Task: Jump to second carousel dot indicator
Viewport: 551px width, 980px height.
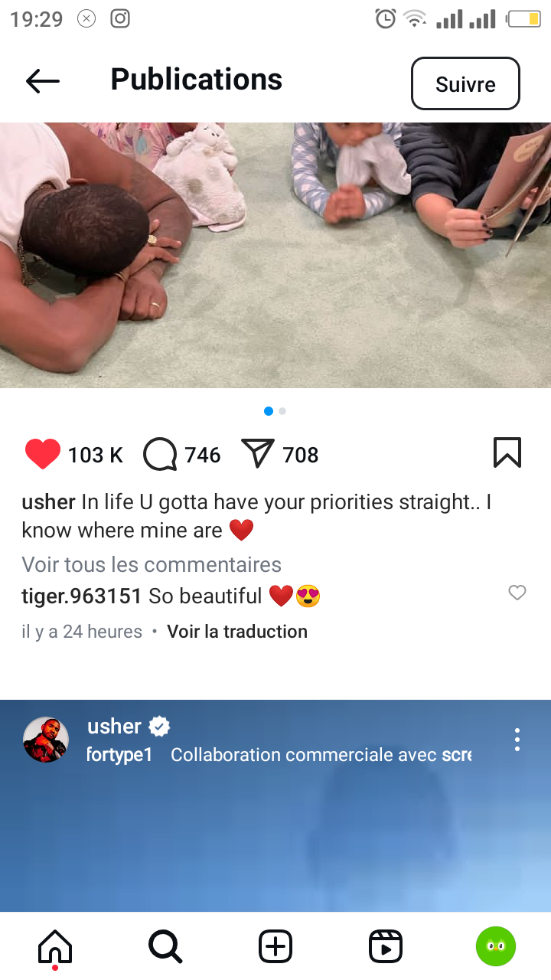Action: [x=282, y=411]
